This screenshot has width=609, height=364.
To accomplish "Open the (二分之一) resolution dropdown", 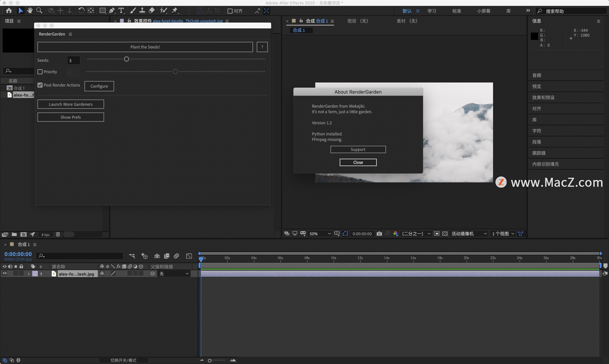I will (x=416, y=234).
